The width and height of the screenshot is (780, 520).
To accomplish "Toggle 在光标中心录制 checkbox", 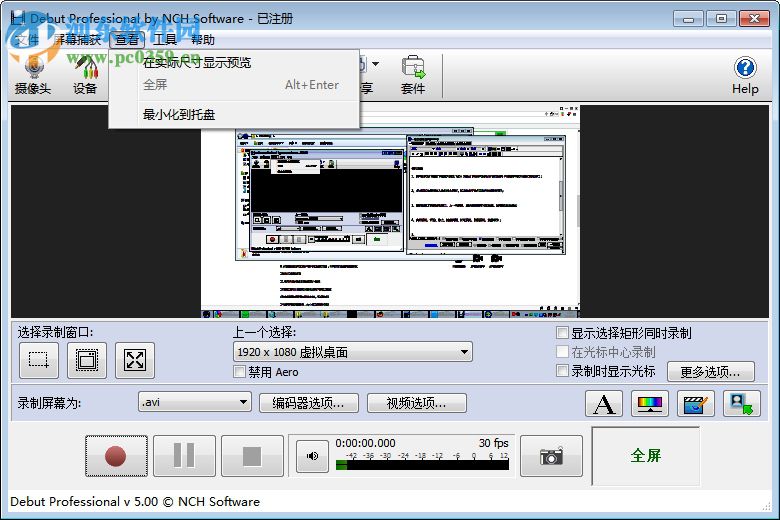I will pyautogui.click(x=562, y=352).
